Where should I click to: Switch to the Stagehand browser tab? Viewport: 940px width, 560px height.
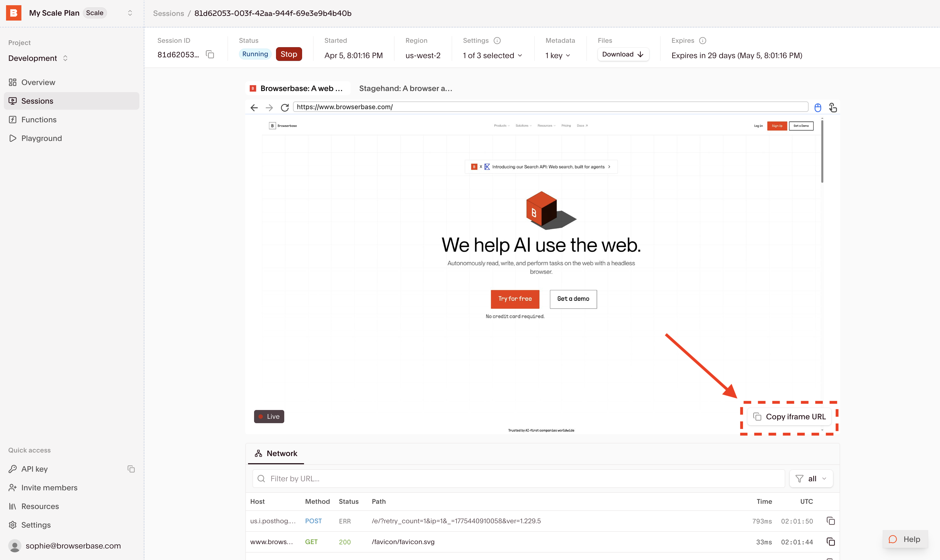coord(406,88)
